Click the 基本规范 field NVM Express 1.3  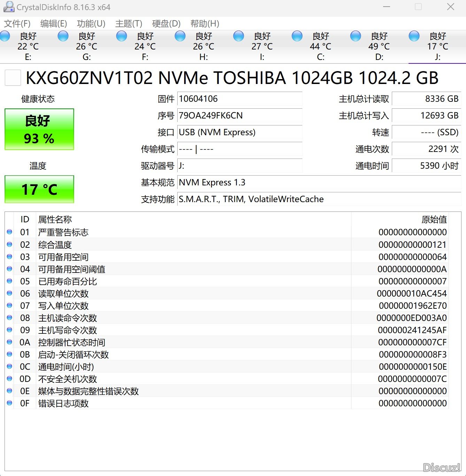[319, 183]
